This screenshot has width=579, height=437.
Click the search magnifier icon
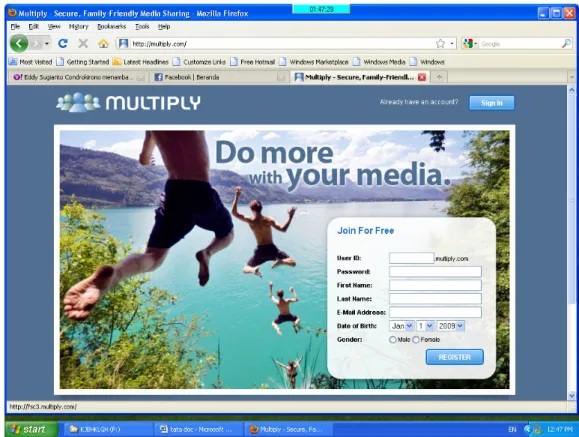tap(566, 44)
